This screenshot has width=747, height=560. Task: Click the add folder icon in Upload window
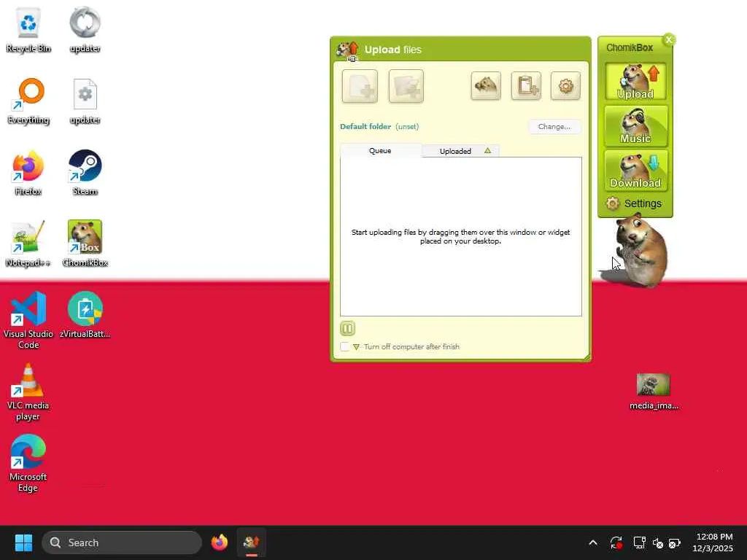point(406,86)
